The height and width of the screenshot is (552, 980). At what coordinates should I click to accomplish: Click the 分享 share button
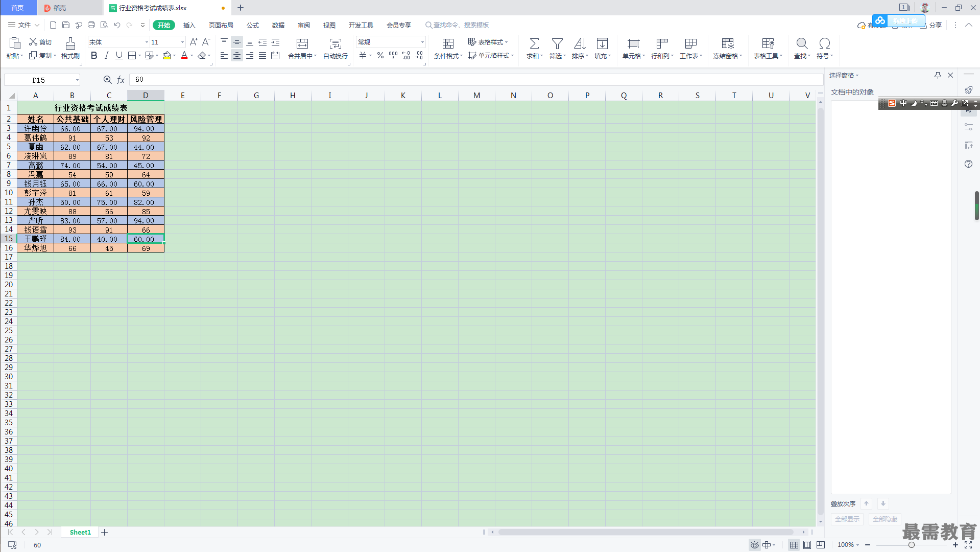[931, 25]
